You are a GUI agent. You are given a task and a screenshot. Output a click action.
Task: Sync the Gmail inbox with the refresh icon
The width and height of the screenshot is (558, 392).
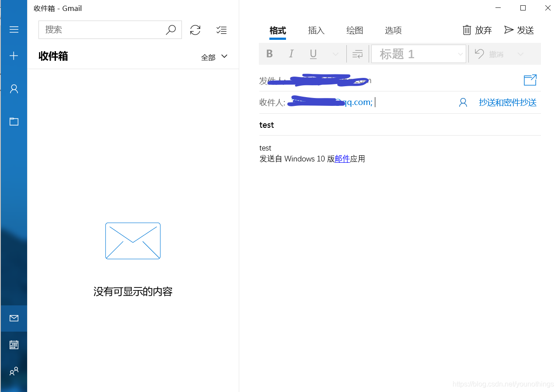[x=195, y=30]
